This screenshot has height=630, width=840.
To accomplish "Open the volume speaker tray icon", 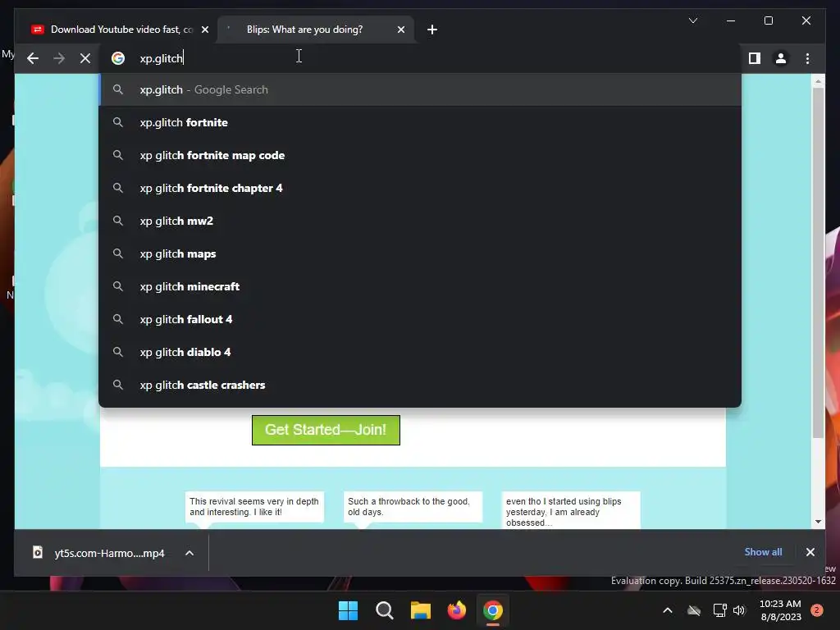I will click(x=739, y=610).
